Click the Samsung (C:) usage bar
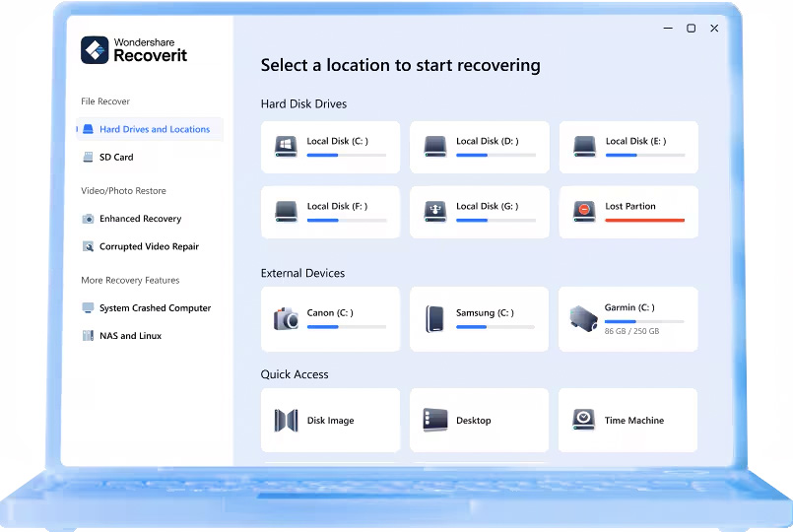The image size is (793, 532). point(496,327)
